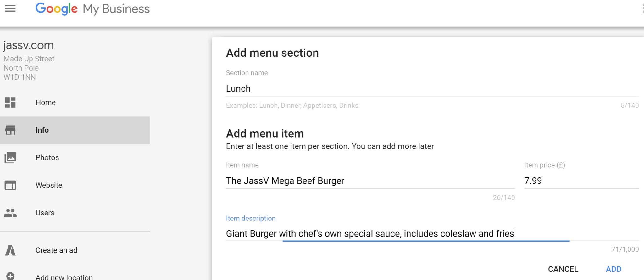Open Users in the sidebar

coord(45,213)
